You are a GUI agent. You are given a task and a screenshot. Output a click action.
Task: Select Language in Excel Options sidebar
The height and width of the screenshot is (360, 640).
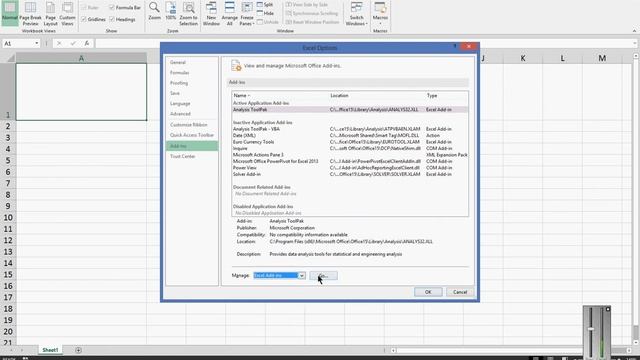(192, 104)
